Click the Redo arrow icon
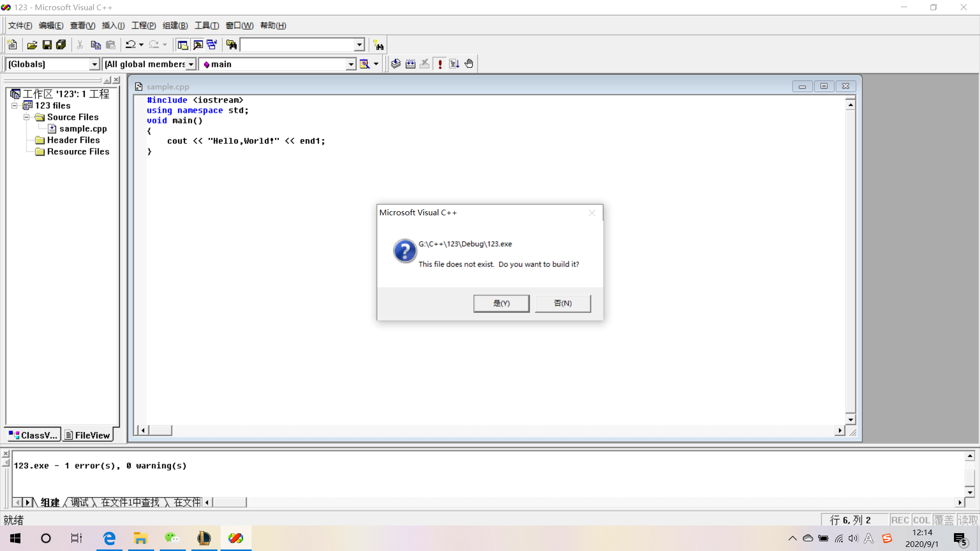This screenshot has width=980, height=551. pos(154,45)
